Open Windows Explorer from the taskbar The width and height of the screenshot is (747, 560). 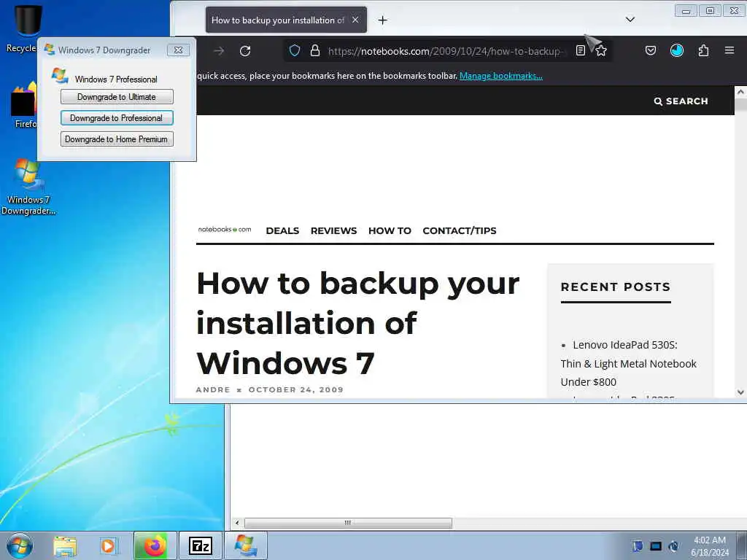point(65,546)
